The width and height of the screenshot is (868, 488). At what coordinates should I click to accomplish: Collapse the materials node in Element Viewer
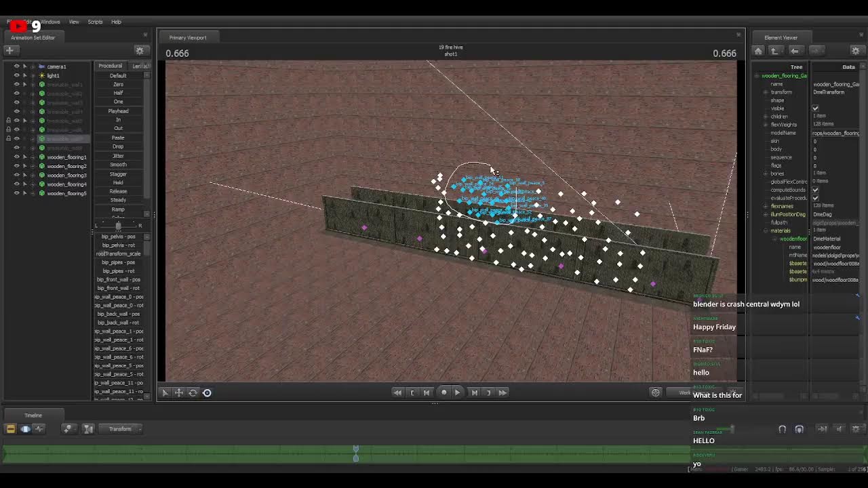point(765,230)
